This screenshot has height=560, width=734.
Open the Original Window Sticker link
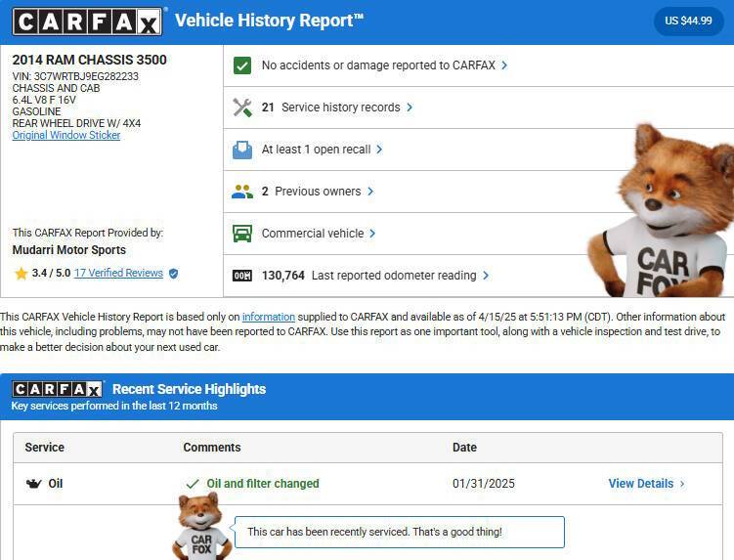66,135
